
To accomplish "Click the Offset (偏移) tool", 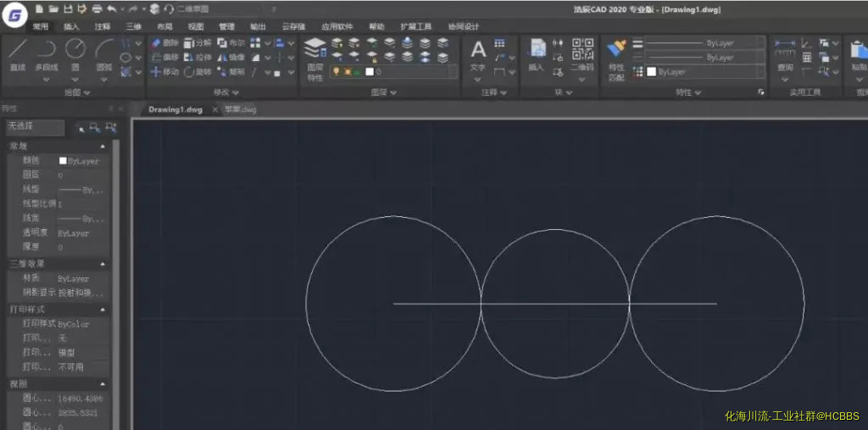I will point(165,57).
